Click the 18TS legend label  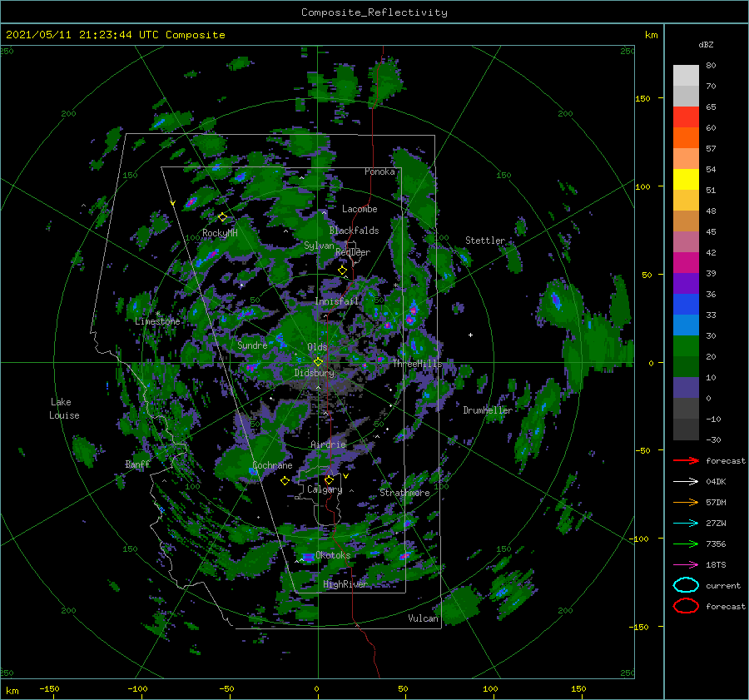point(716,565)
